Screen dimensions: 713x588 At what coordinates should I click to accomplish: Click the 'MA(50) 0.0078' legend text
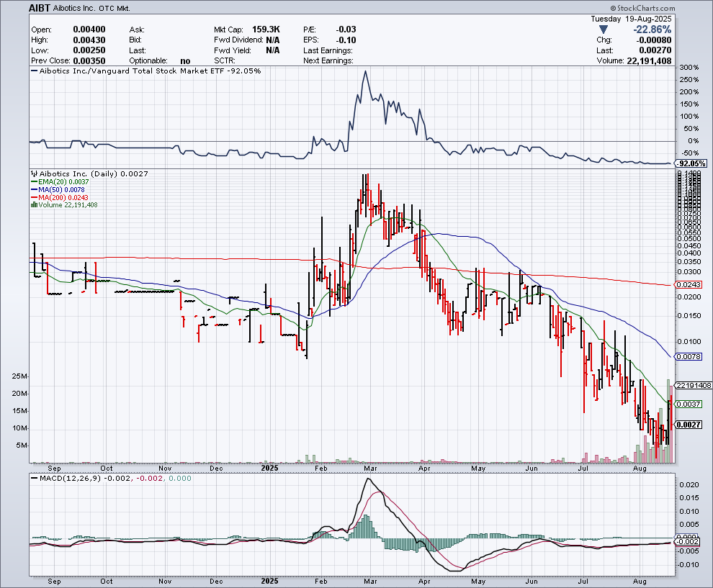[61, 189]
